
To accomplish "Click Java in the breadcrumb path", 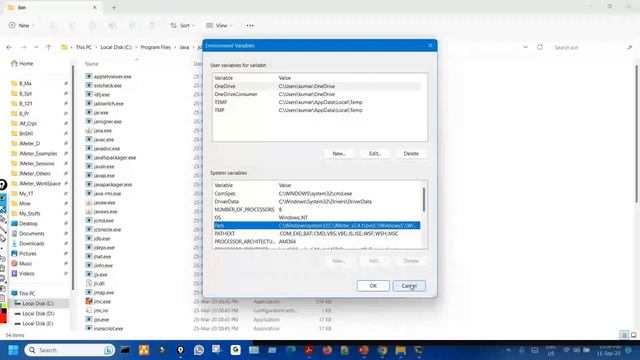I will coord(184,47).
